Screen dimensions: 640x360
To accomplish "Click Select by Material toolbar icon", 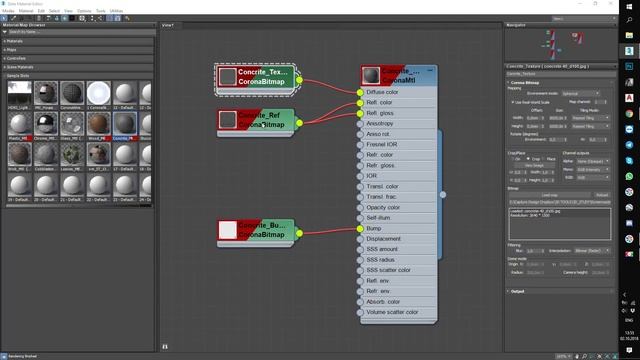I will 127,18.
